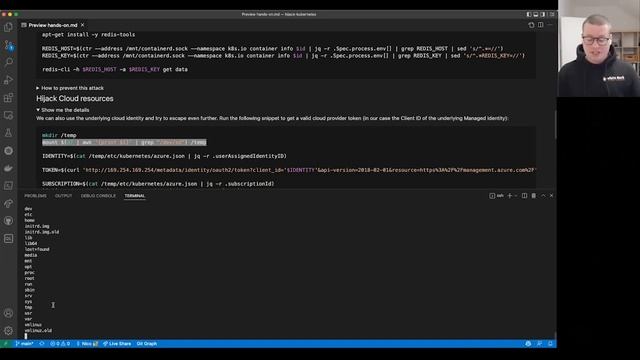Viewport: 640px width, 360px height.
Task: Open the launch profile dropdown beside plus
Action: tap(516, 196)
